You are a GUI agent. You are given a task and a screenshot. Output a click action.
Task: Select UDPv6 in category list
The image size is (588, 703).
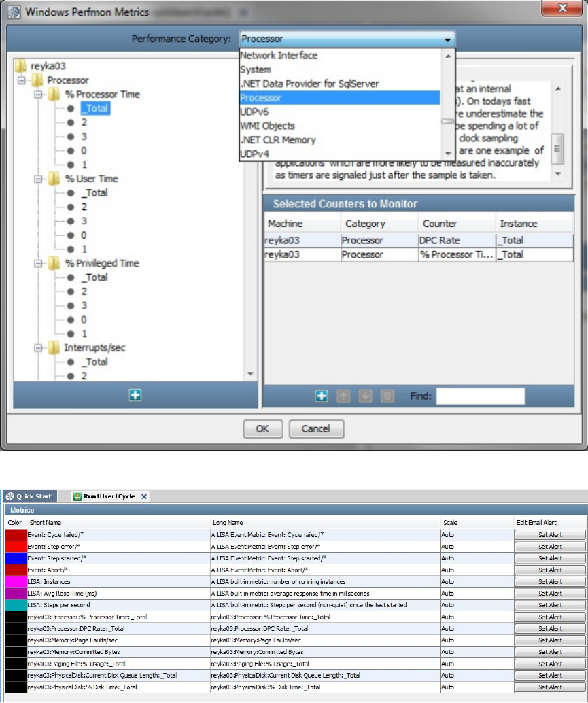340,112
